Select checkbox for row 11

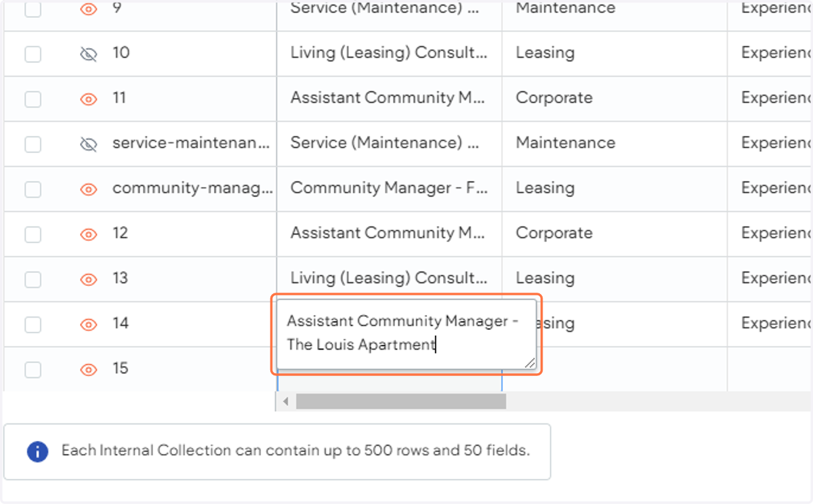coord(33,99)
